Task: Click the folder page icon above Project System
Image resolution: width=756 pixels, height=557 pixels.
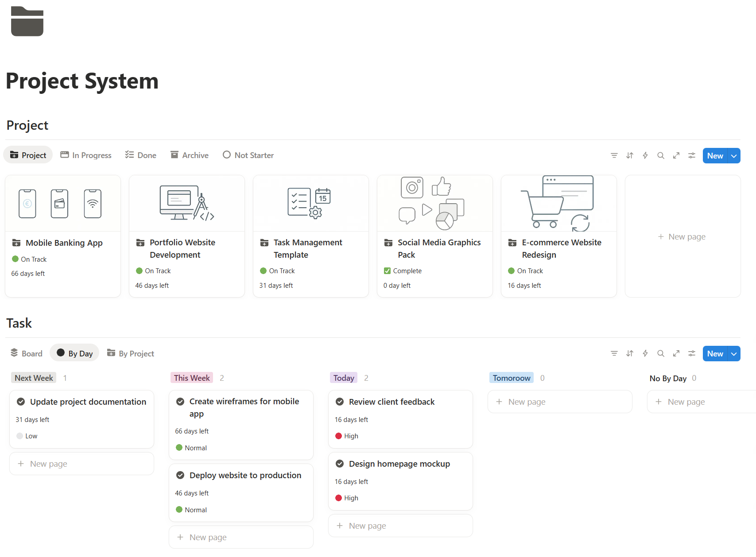Action: (x=27, y=21)
